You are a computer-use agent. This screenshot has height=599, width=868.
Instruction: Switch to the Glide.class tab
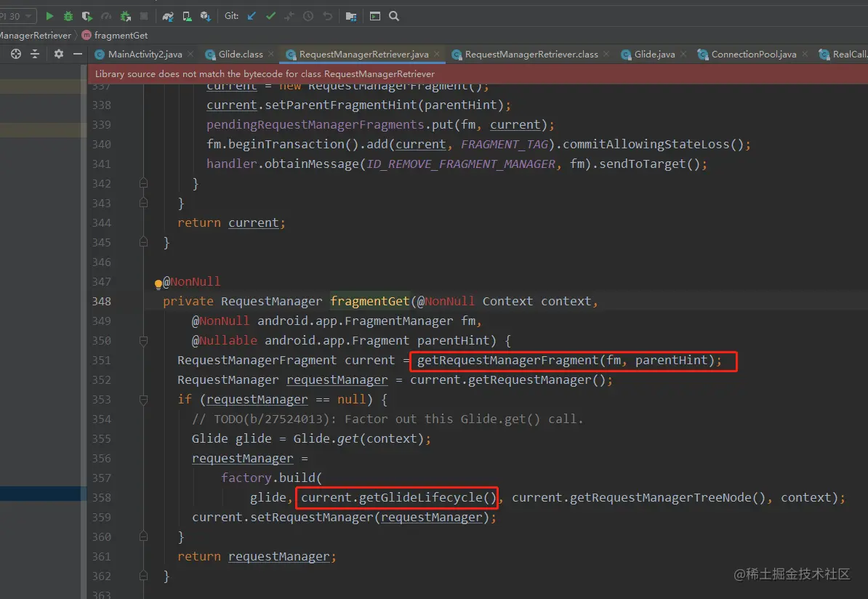point(240,55)
